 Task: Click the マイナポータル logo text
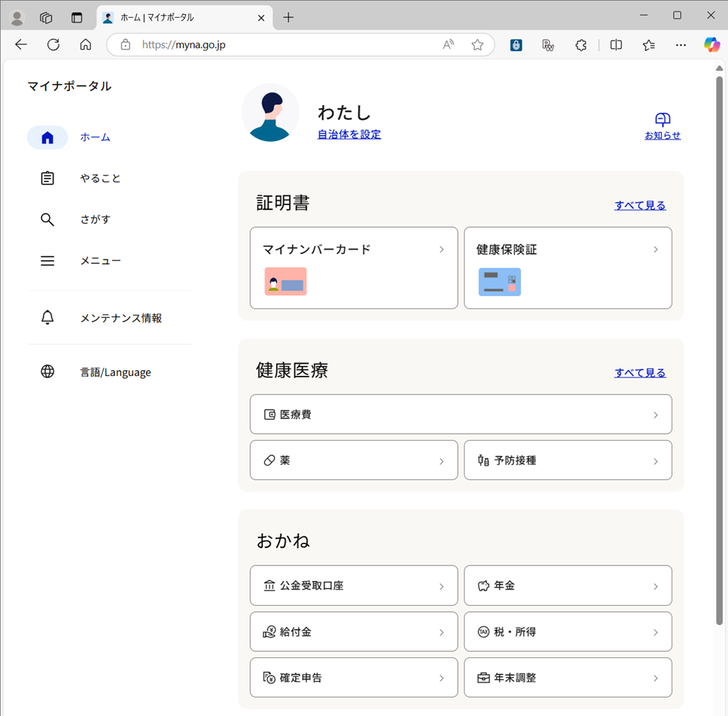click(69, 86)
